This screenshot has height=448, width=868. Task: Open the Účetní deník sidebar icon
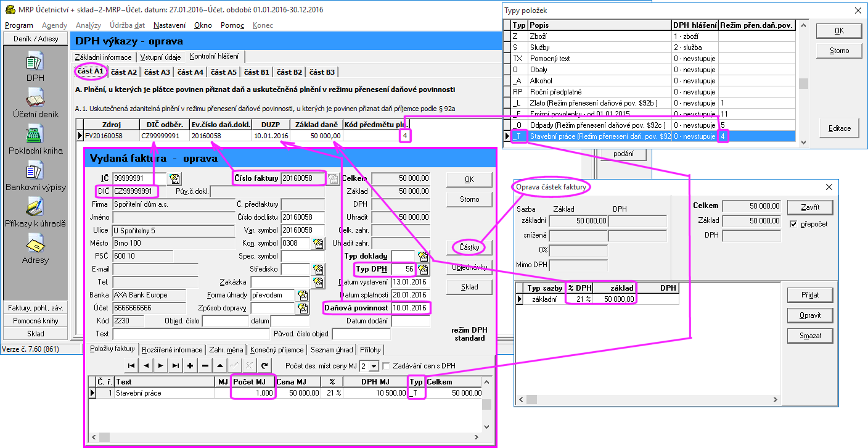35,98
